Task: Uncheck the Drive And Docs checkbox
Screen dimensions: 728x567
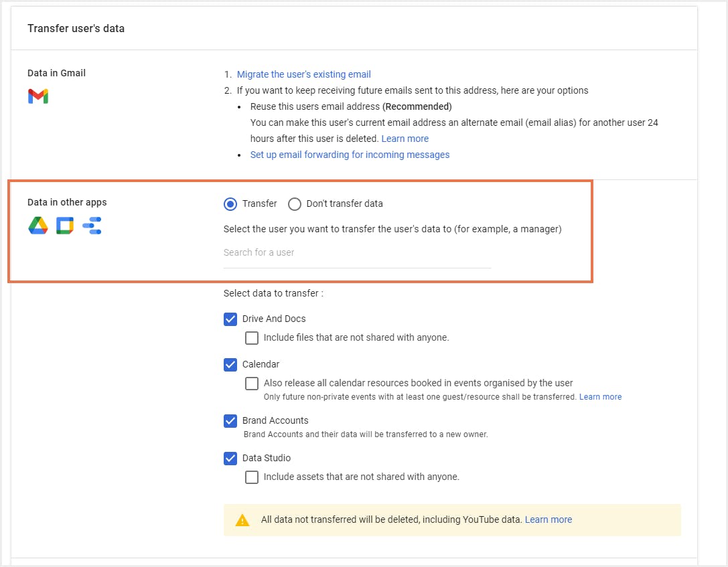Action: coord(230,319)
